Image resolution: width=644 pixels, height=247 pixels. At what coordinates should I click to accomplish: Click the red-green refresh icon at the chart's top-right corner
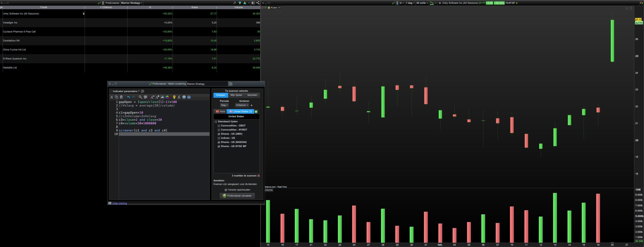tap(641, 3)
